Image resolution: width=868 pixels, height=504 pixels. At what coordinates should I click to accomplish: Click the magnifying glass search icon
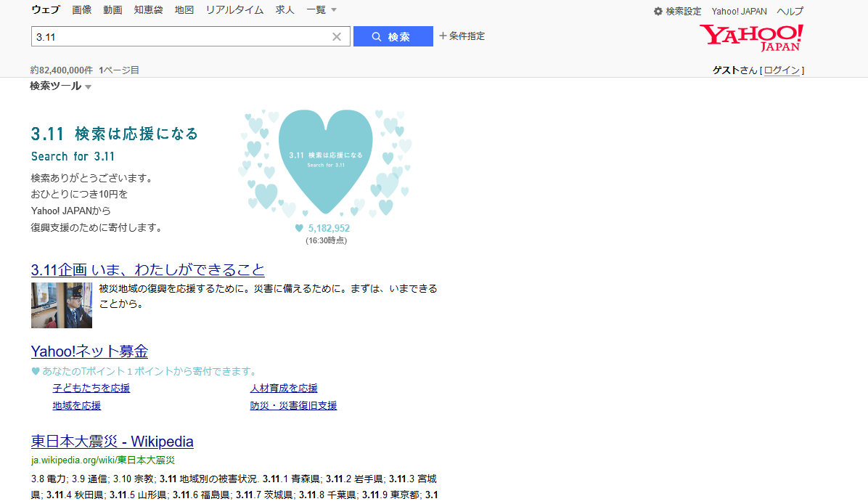[377, 36]
